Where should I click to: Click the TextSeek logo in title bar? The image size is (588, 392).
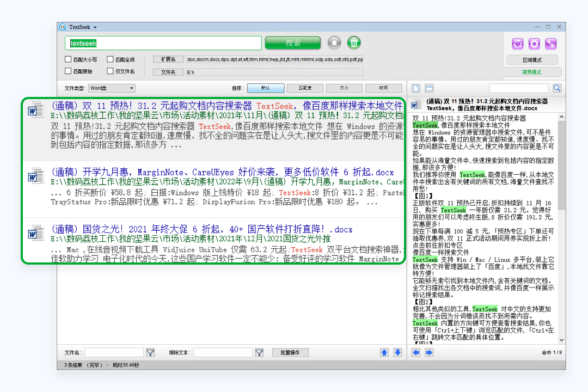63,27
